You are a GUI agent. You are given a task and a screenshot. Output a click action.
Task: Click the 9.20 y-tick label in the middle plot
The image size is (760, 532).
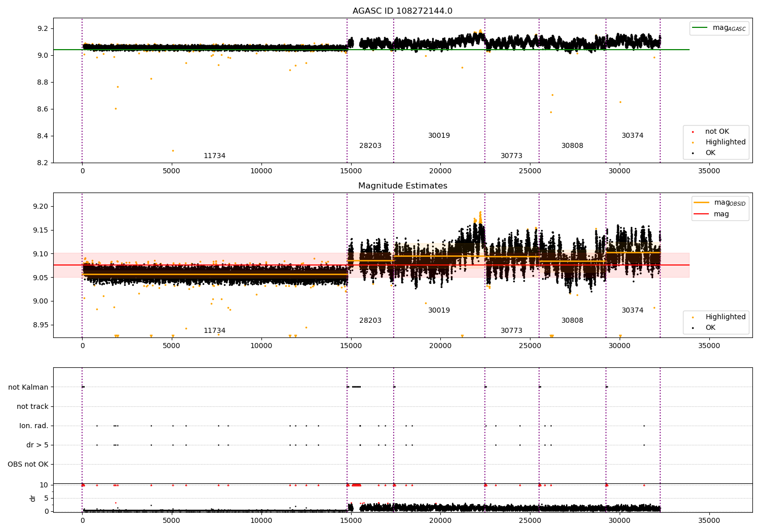click(x=41, y=207)
